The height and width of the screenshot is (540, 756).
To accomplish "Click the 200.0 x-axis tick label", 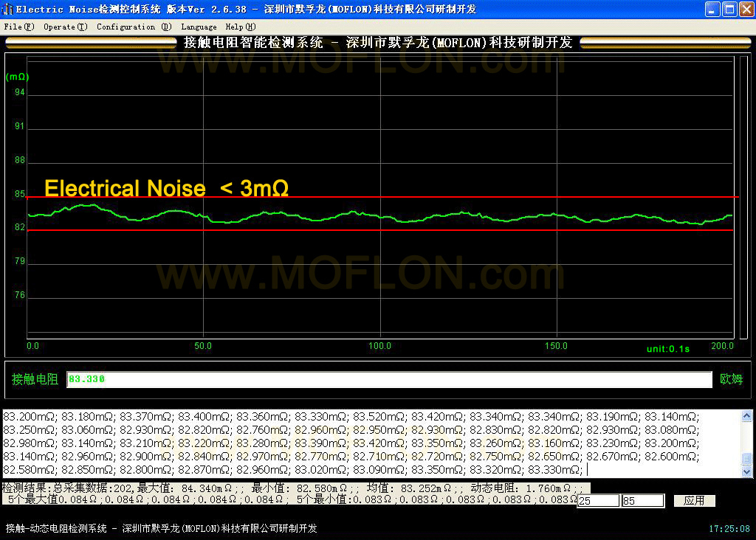I will pos(722,346).
